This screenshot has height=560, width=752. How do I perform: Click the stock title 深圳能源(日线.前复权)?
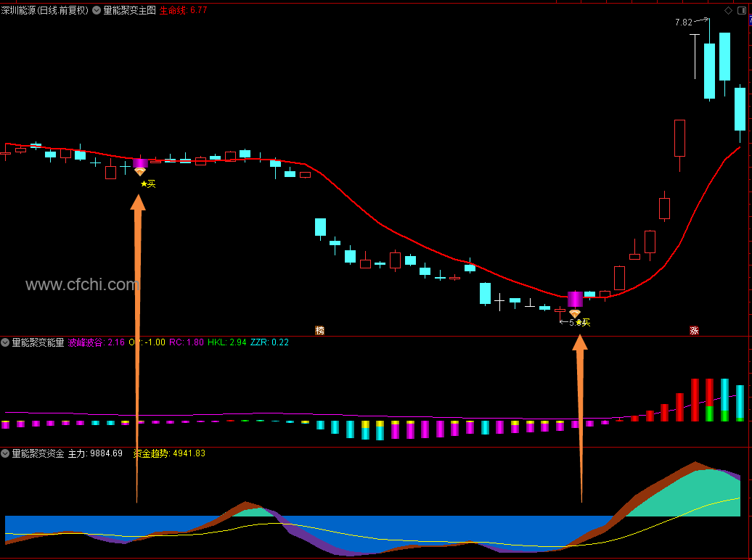tap(44, 10)
